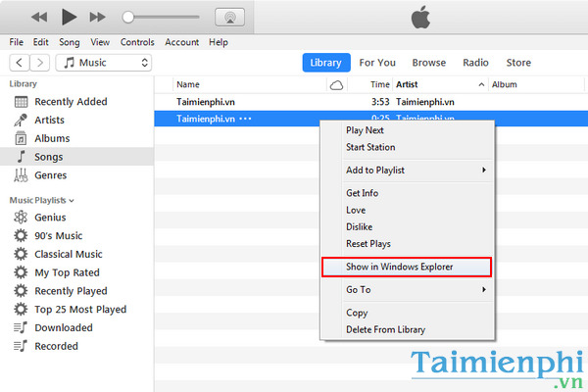Open the Music media type dropdown
This screenshot has height=392, width=588.
tap(104, 63)
